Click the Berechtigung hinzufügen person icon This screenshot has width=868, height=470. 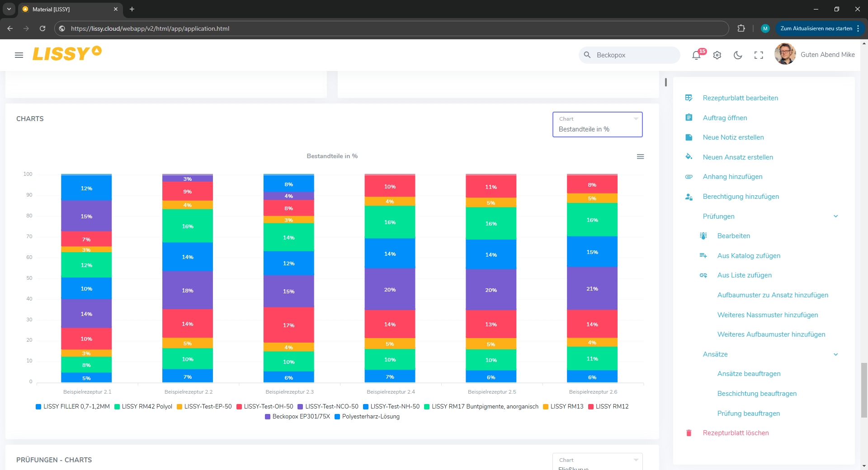pos(689,197)
